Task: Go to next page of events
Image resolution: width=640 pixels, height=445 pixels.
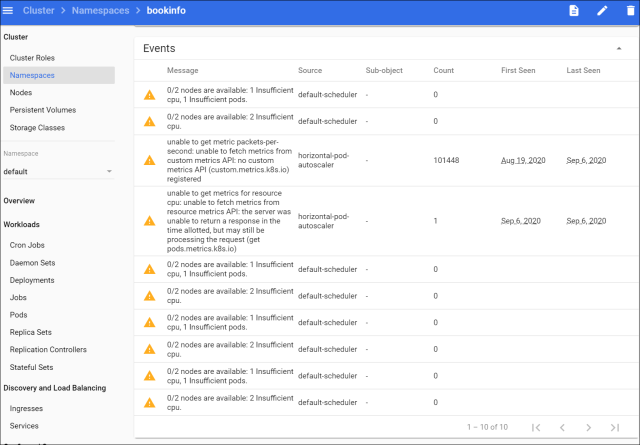Action: 589,427
